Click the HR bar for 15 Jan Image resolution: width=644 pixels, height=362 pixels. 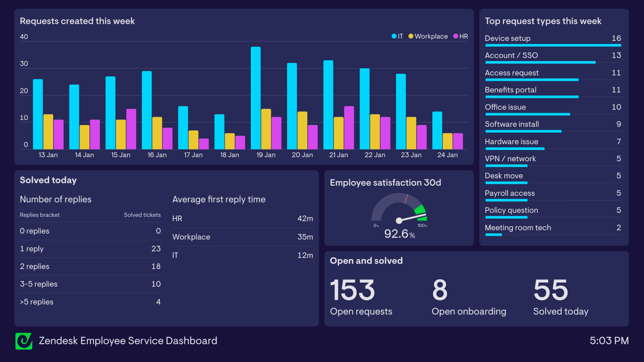(131, 129)
